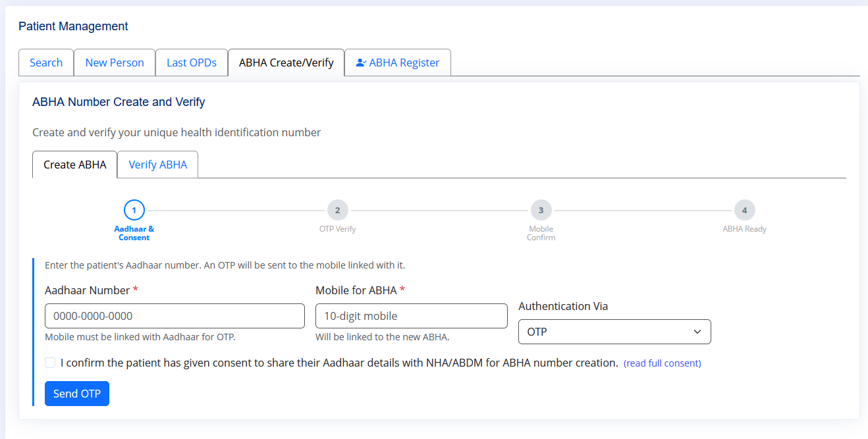868x439 pixels.
Task: Focus the Aadhaar Number input field
Action: (175, 316)
